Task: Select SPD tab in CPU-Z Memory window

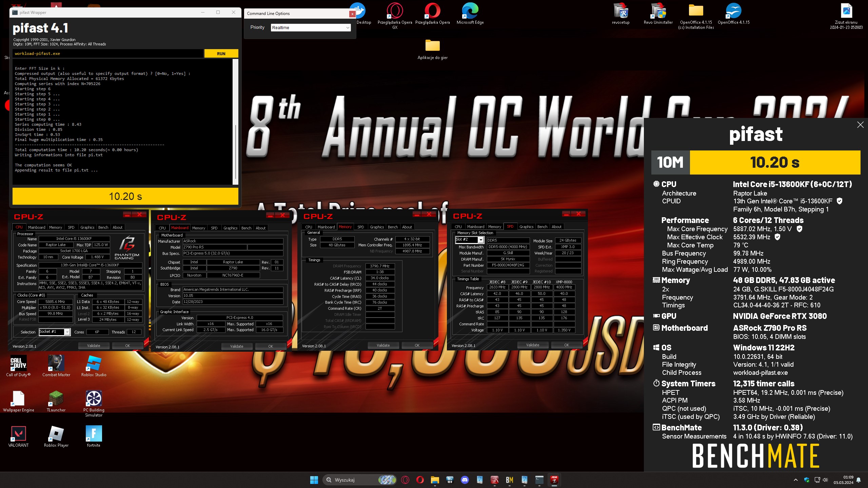Action: pos(361,227)
